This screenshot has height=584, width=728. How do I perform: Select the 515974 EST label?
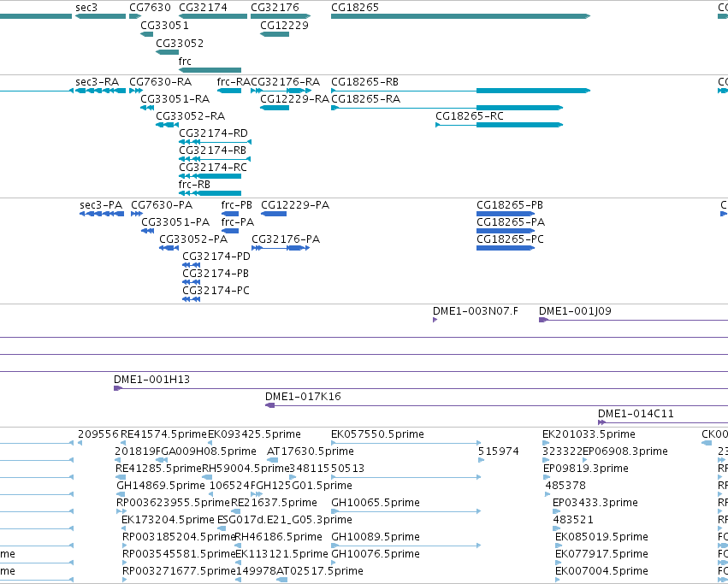pyautogui.click(x=498, y=451)
